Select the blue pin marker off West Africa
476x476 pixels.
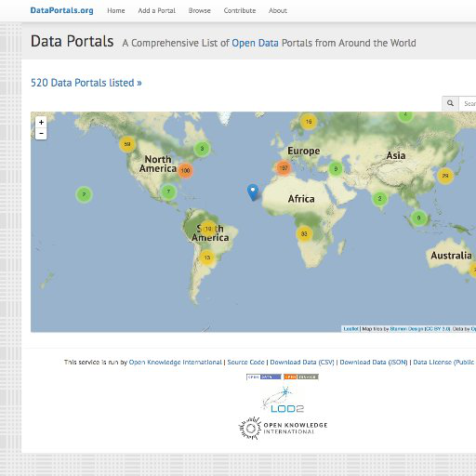pyautogui.click(x=253, y=192)
